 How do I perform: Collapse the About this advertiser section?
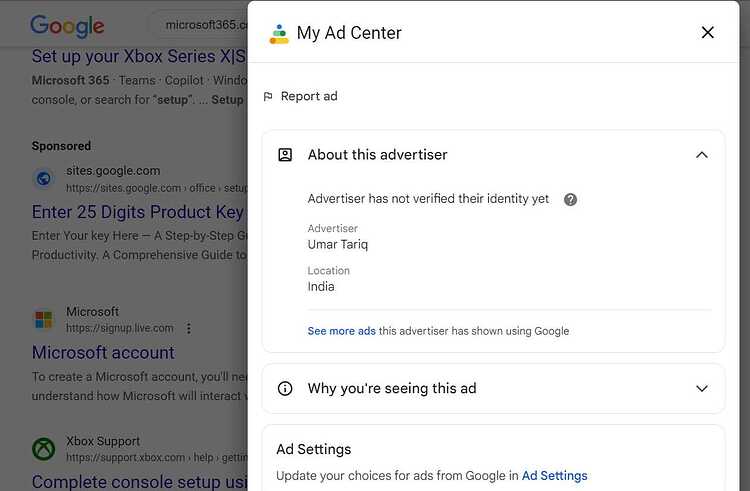702,155
